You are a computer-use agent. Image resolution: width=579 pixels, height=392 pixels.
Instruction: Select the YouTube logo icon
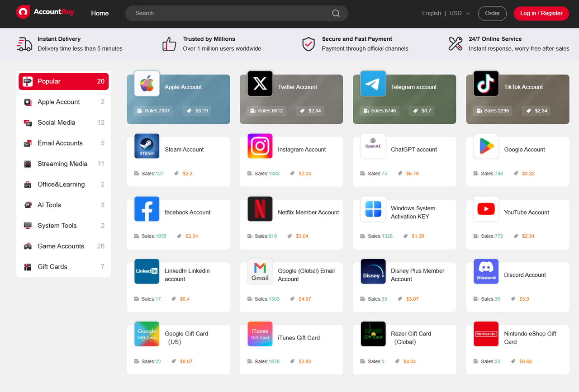click(x=486, y=209)
